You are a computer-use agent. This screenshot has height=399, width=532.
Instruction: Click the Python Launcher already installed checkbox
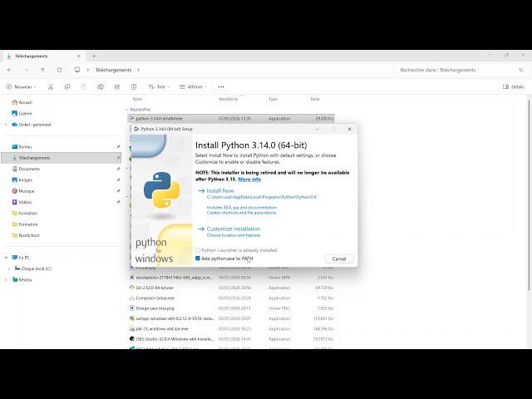(198, 250)
